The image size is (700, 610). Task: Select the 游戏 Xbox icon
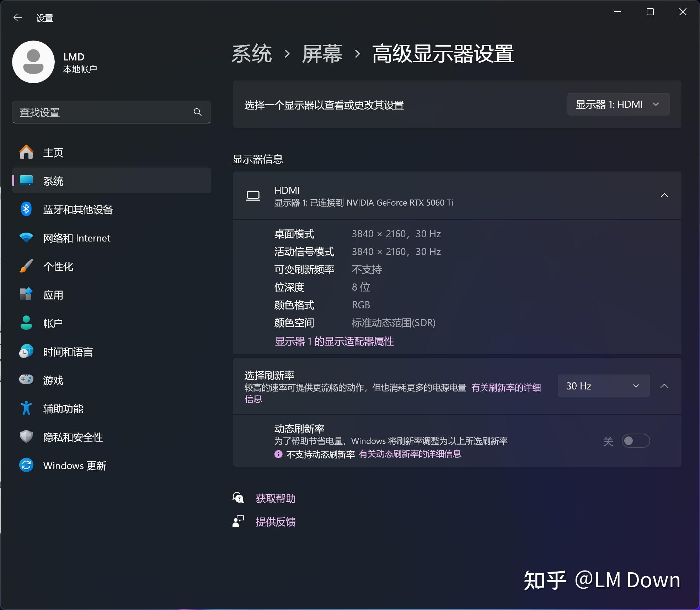click(26, 380)
